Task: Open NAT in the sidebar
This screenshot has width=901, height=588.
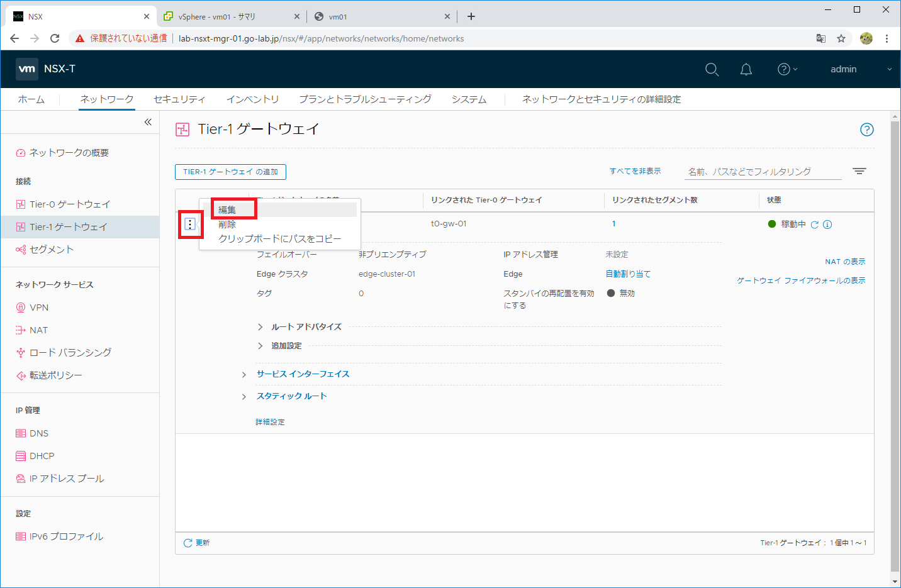Action: pyautogui.click(x=38, y=330)
